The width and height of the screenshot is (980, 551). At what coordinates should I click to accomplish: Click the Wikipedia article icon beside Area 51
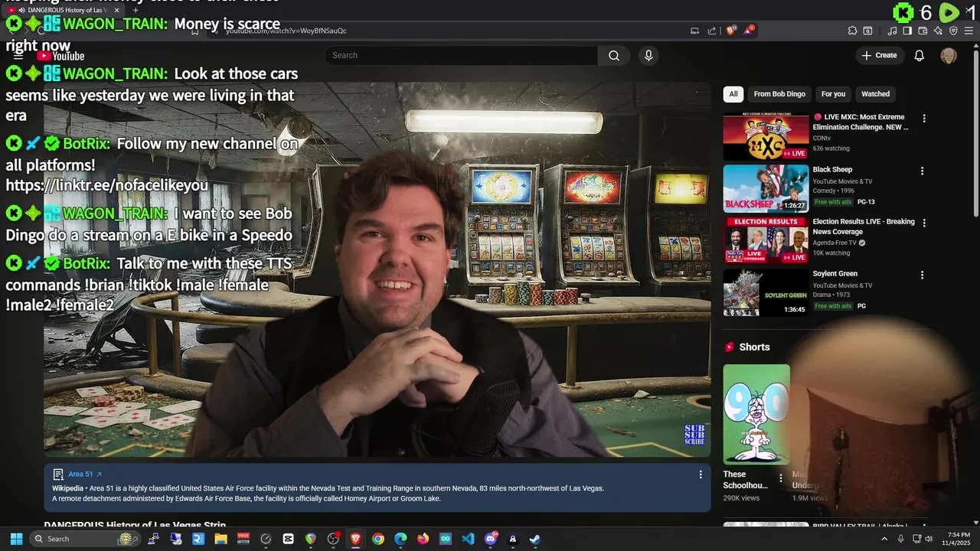pyautogui.click(x=58, y=474)
